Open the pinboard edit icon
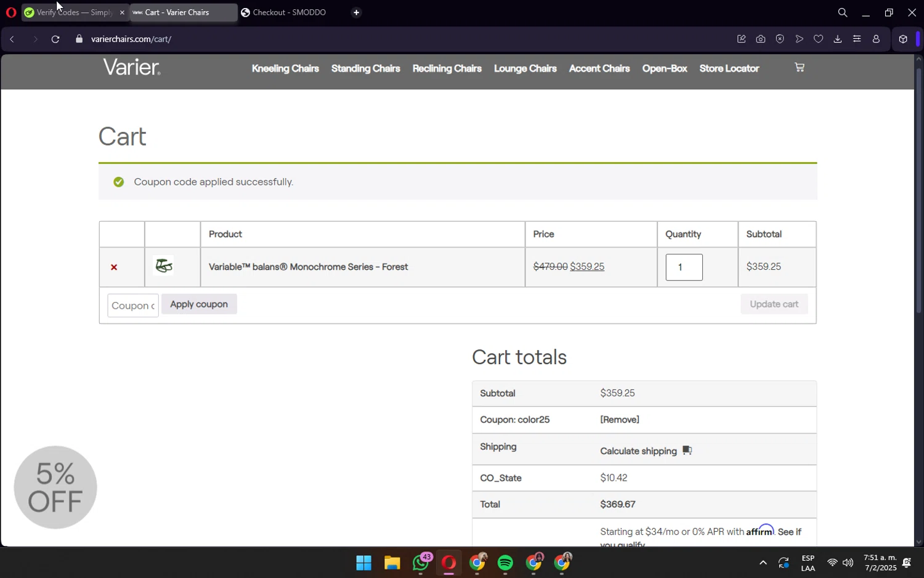This screenshot has width=924, height=578. point(741,39)
